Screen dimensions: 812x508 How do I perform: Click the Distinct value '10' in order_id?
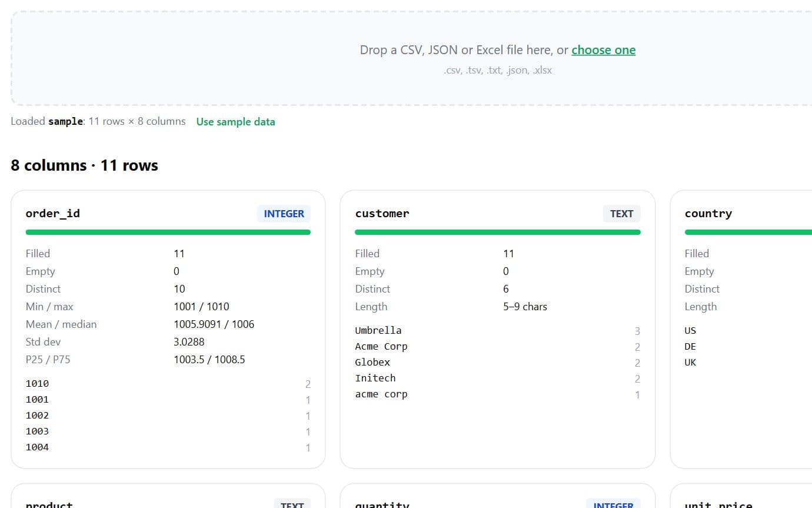click(x=179, y=289)
